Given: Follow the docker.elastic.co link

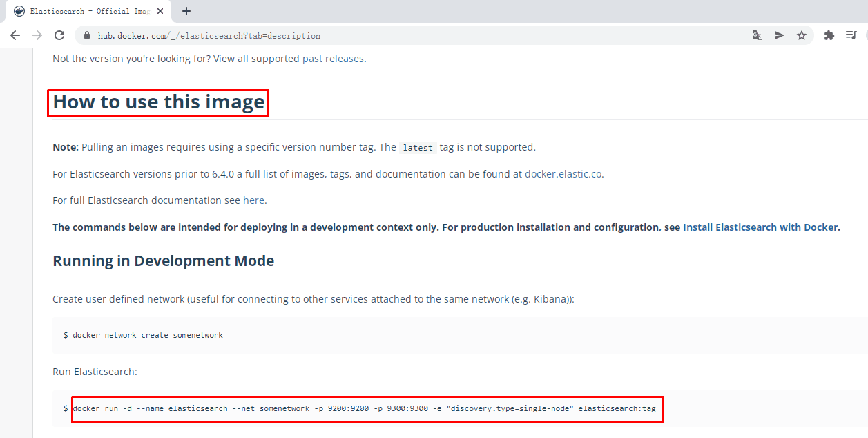Looking at the screenshot, I should (563, 174).
